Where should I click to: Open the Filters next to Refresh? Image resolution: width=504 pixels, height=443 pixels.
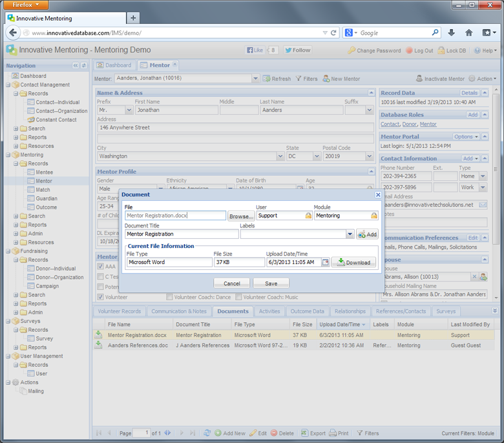[x=307, y=79]
